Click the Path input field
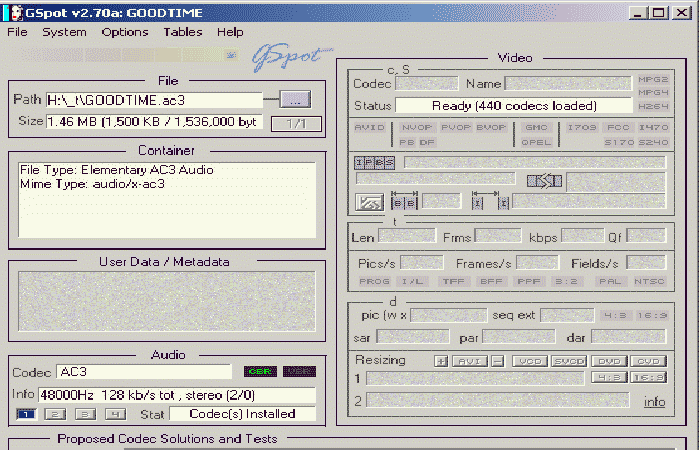The height and width of the screenshot is (450, 700). tap(153, 99)
